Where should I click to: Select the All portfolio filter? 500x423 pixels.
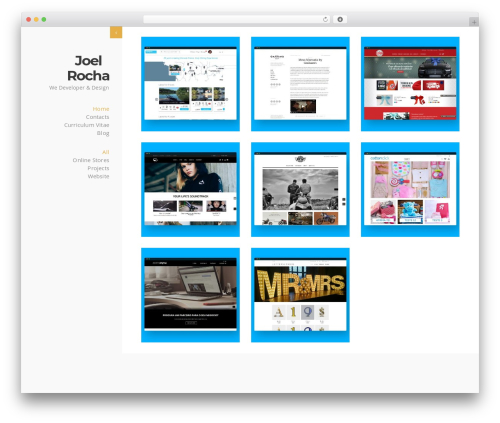coord(106,152)
